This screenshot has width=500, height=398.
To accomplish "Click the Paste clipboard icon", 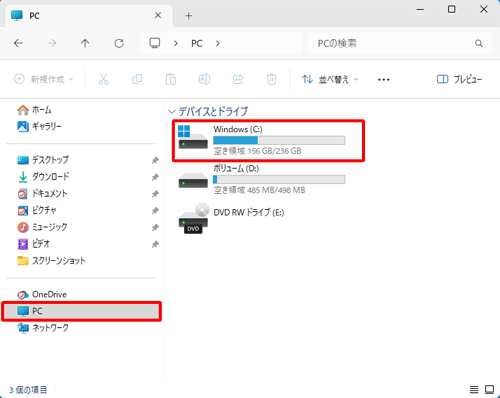I will click(171, 79).
